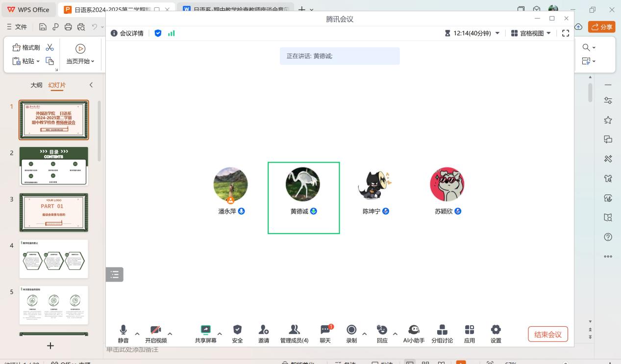Select slide 3 thumbnail in WPS panel
621x364 pixels.
click(x=53, y=213)
